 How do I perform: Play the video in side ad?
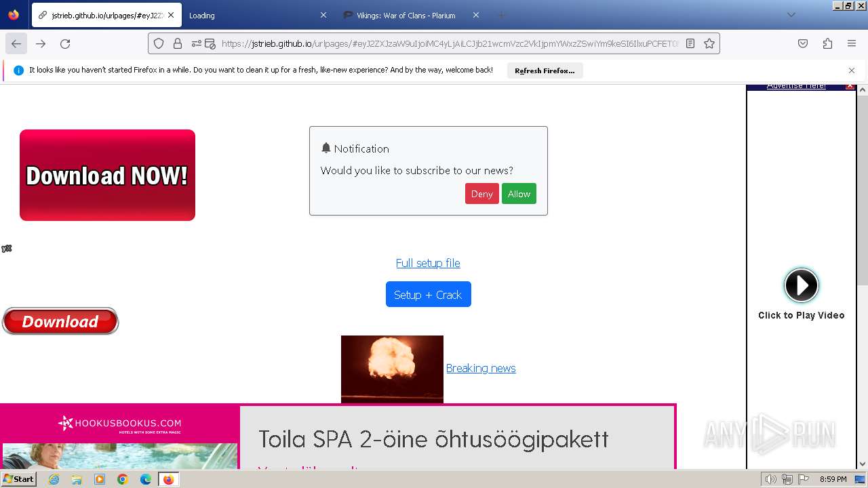pos(802,285)
